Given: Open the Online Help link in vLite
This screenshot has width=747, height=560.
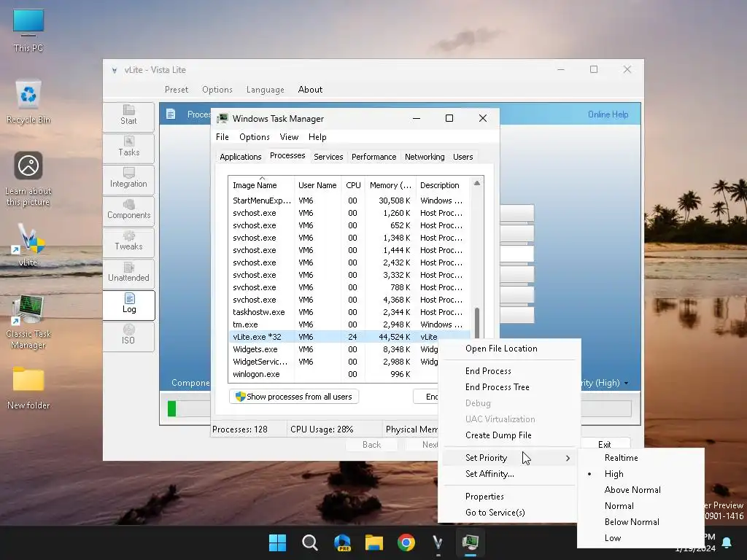Looking at the screenshot, I should [608, 114].
